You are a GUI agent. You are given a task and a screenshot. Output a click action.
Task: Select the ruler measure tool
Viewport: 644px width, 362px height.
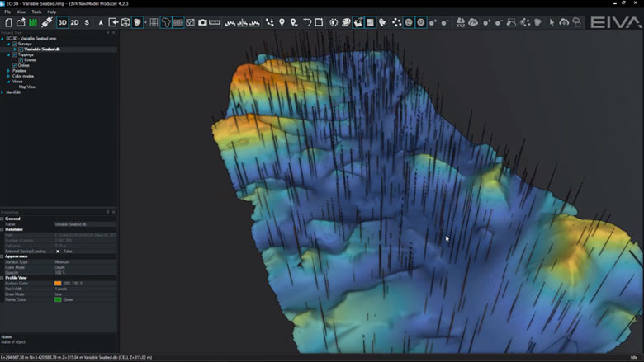[x=215, y=22]
